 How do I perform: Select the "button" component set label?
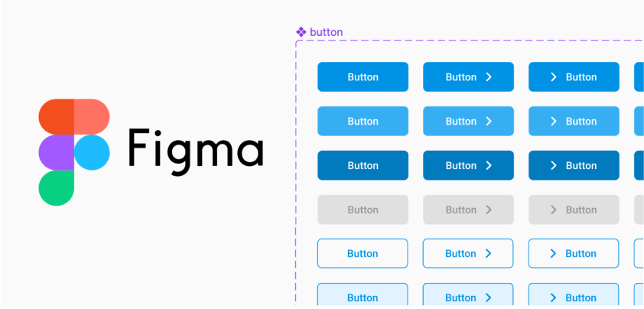point(326,32)
